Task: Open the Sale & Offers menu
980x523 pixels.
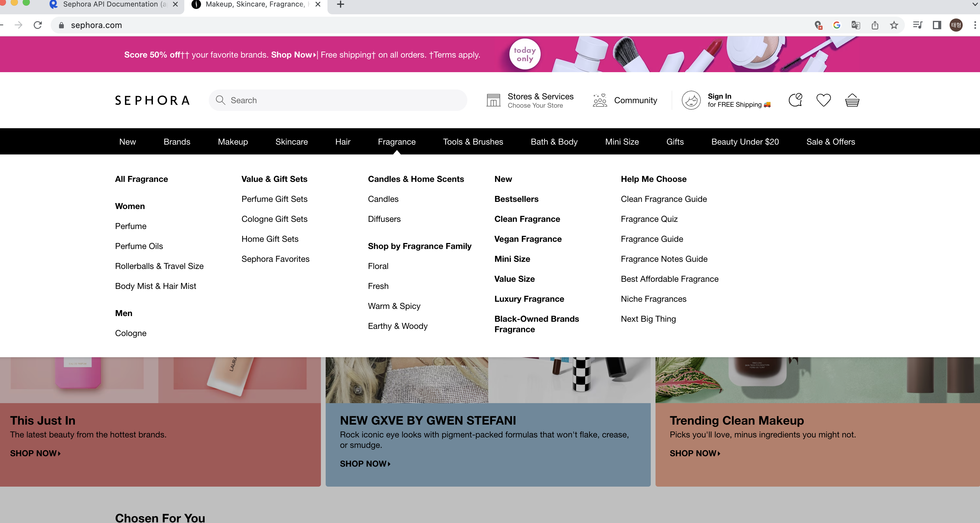Action: coord(831,142)
